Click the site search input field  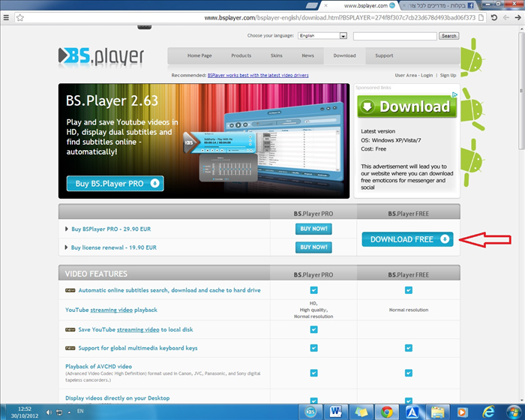(395, 36)
